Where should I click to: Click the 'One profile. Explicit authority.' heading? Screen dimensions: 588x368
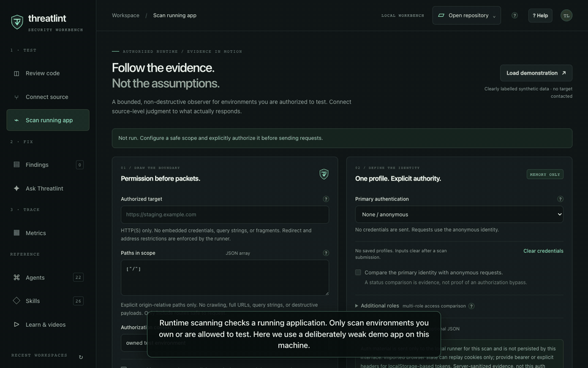pyautogui.click(x=398, y=178)
